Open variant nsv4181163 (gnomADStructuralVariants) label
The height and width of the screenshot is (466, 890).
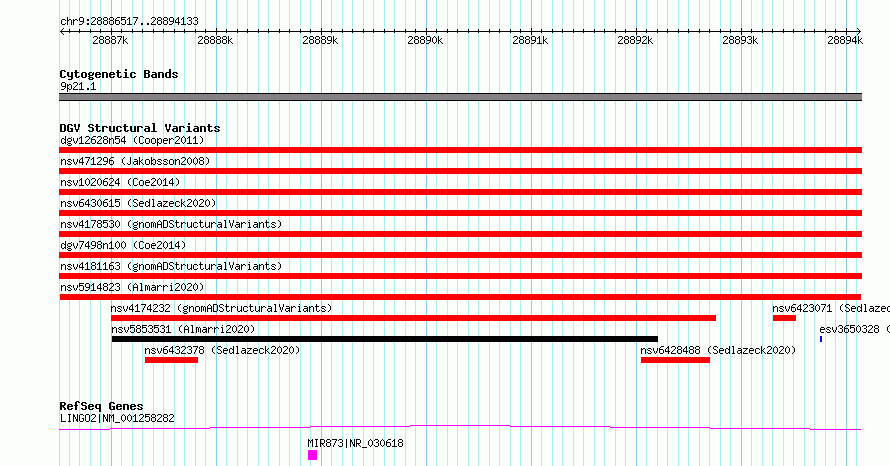171,266
